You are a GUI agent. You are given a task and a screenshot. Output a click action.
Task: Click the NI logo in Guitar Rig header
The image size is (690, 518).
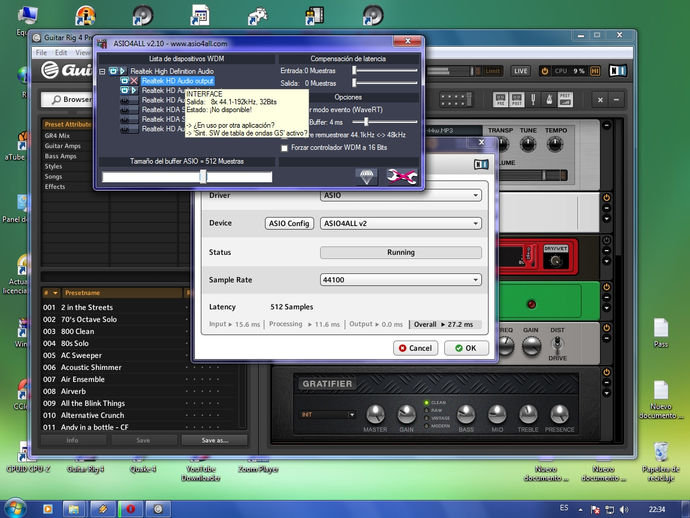click(x=617, y=71)
